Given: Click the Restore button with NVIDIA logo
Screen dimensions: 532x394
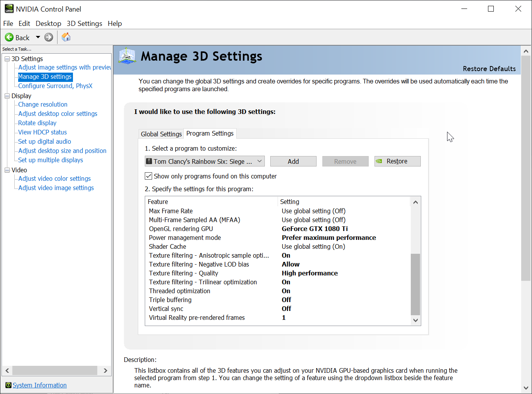Looking at the screenshot, I should [397, 161].
